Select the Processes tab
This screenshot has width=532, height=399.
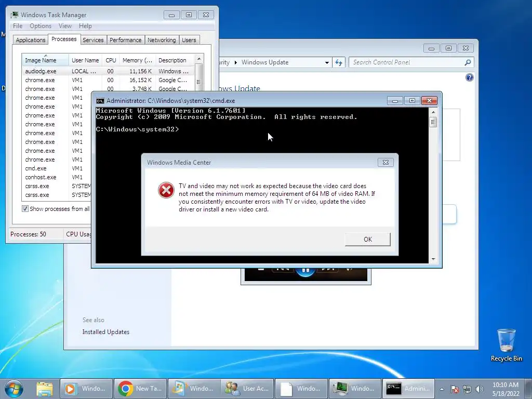[64, 39]
